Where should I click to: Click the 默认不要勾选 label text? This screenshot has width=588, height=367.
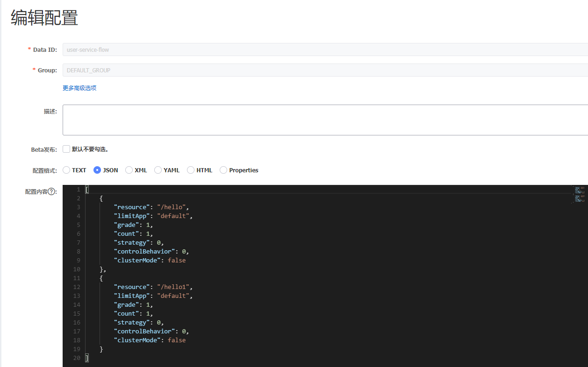[90, 149]
